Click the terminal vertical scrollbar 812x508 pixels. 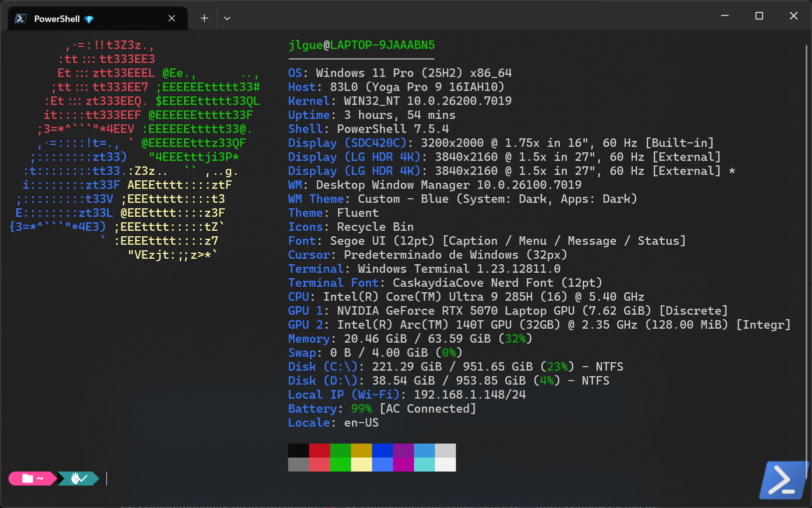(x=806, y=250)
